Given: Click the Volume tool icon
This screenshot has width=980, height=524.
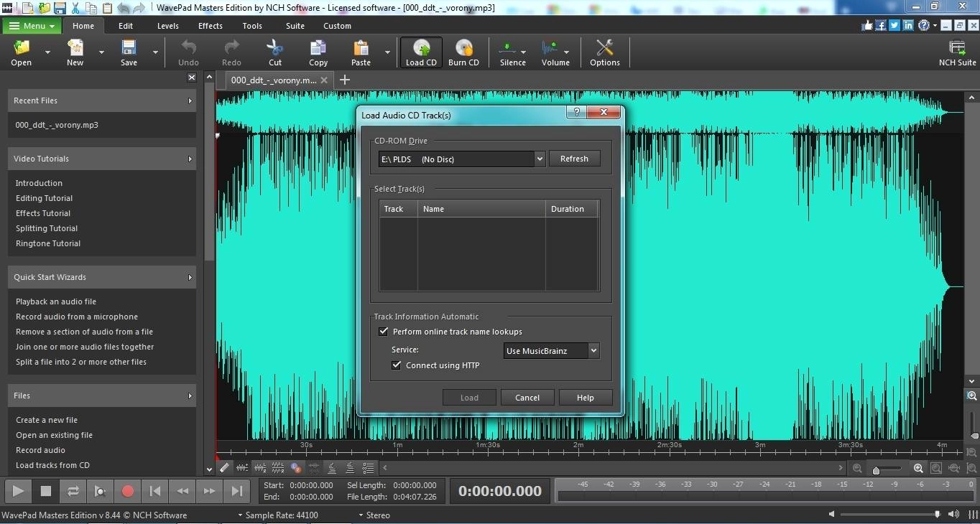Looking at the screenshot, I should point(550,48).
